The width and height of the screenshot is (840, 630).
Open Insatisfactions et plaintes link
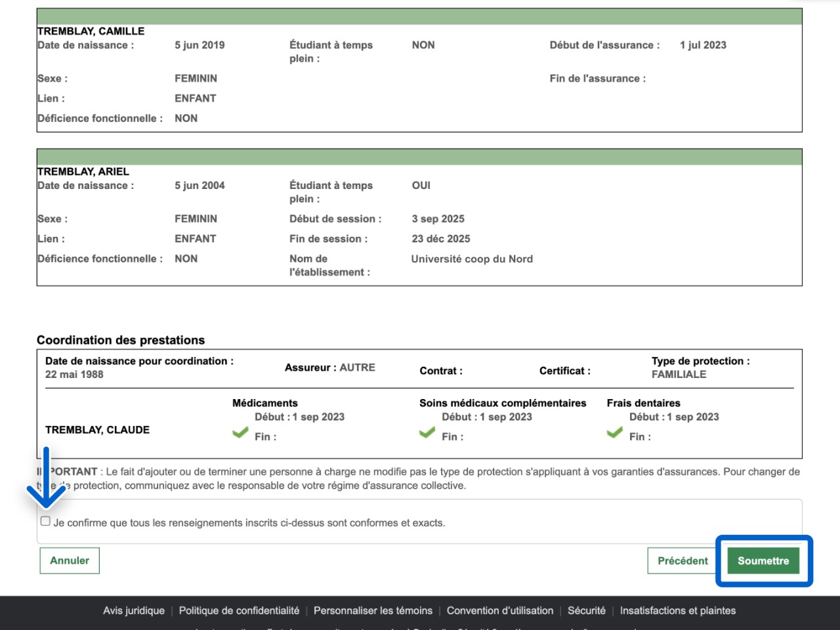tap(678, 611)
